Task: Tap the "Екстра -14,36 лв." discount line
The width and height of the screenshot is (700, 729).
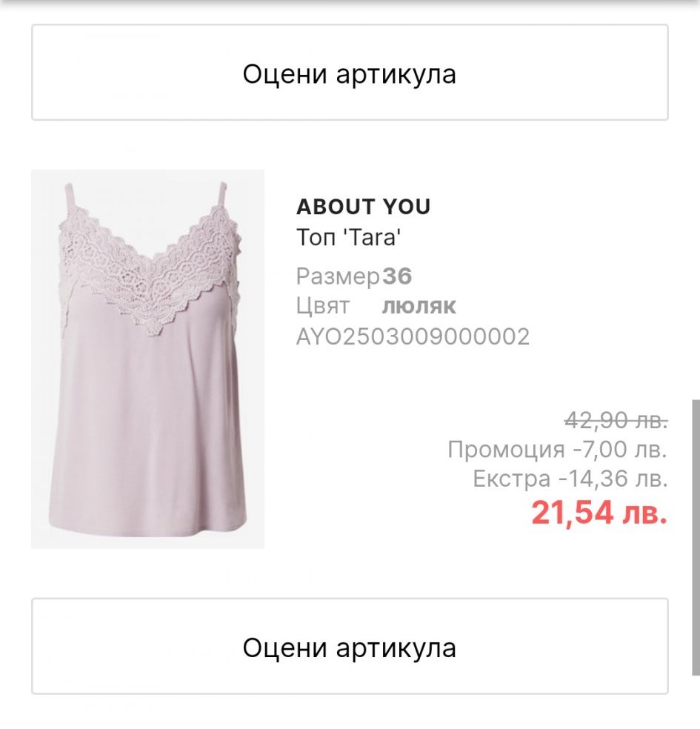Action: 570,479
